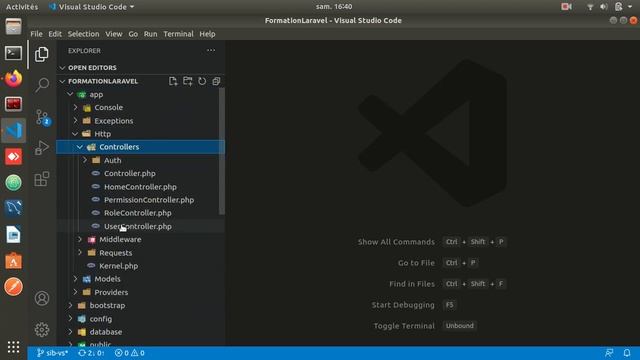Open the Manage gear icon
The height and width of the screenshot is (360, 640).
pos(42,329)
